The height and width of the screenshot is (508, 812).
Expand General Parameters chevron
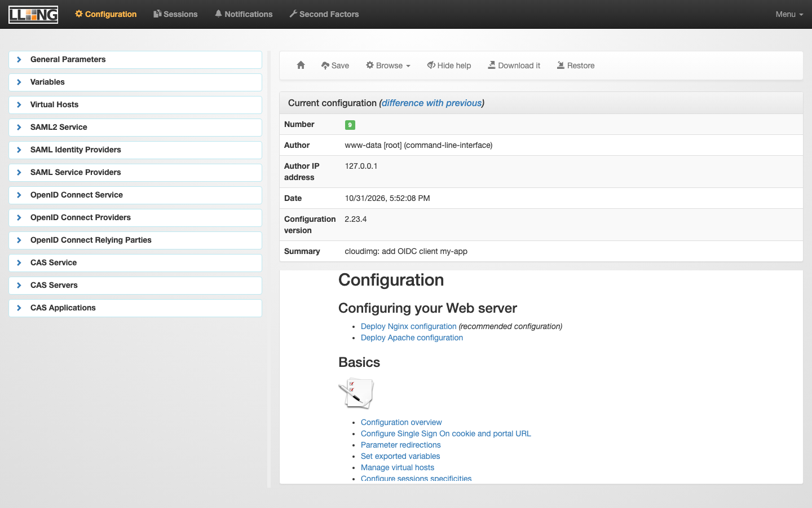(19, 59)
